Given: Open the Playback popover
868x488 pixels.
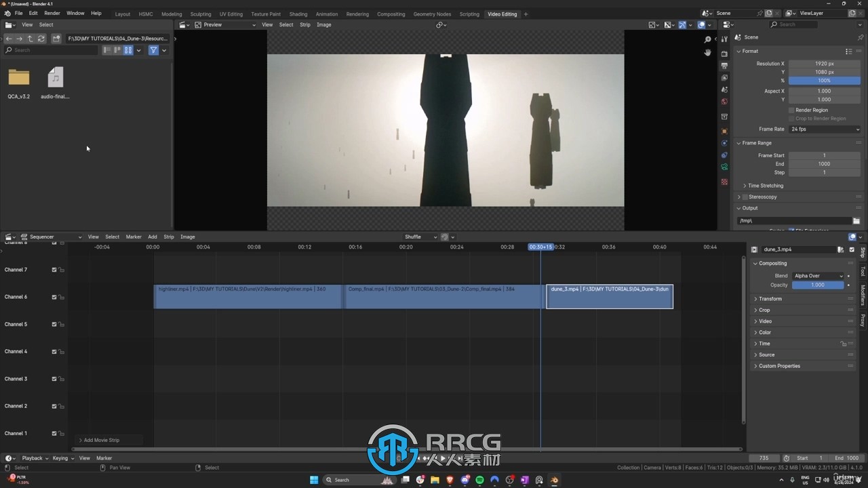Looking at the screenshot, I should tap(35, 458).
